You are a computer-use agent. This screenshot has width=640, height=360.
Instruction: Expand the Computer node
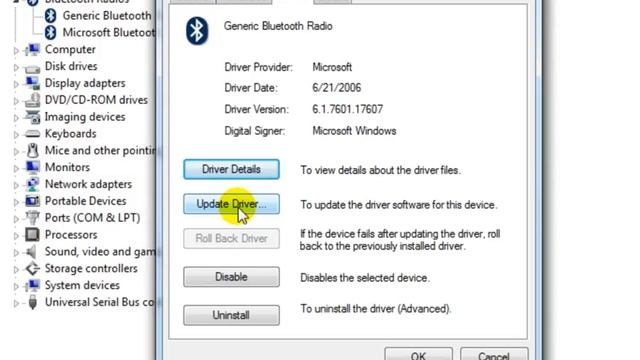[16, 51]
